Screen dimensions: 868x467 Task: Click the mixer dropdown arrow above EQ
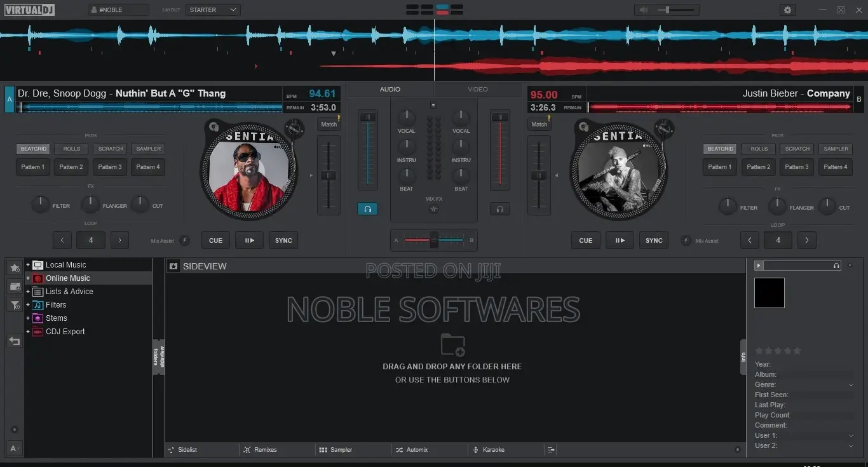click(x=433, y=105)
